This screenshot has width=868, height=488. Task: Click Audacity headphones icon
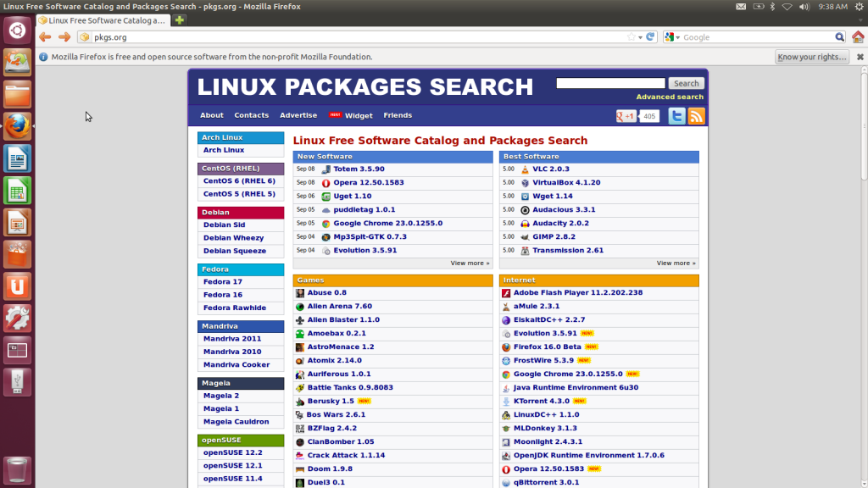(525, 224)
